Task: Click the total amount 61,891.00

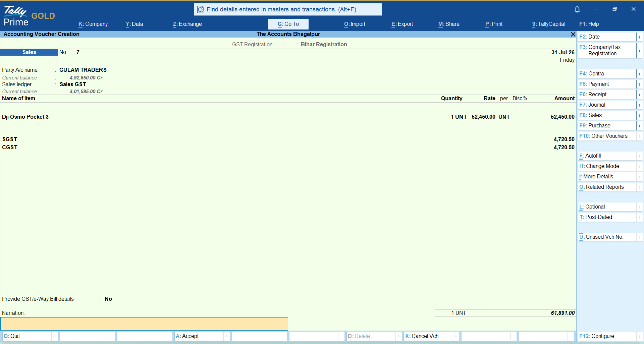Action: pos(562,313)
